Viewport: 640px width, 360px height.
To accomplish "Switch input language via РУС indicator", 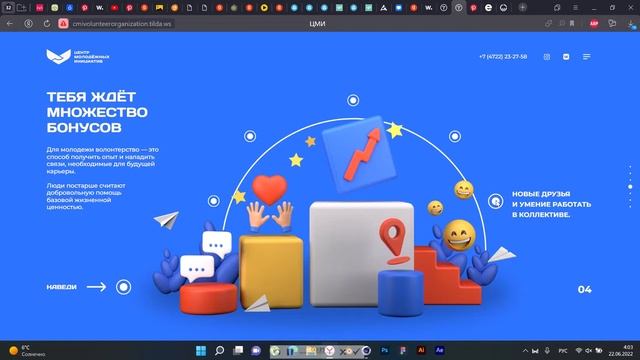I will (563, 351).
